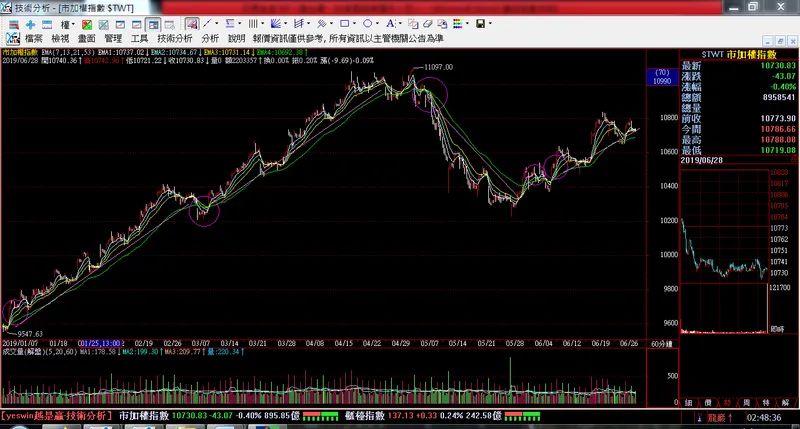Click the 60分鐘 timeframe button
Screen dimensions: 800x429
(x=661, y=343)
